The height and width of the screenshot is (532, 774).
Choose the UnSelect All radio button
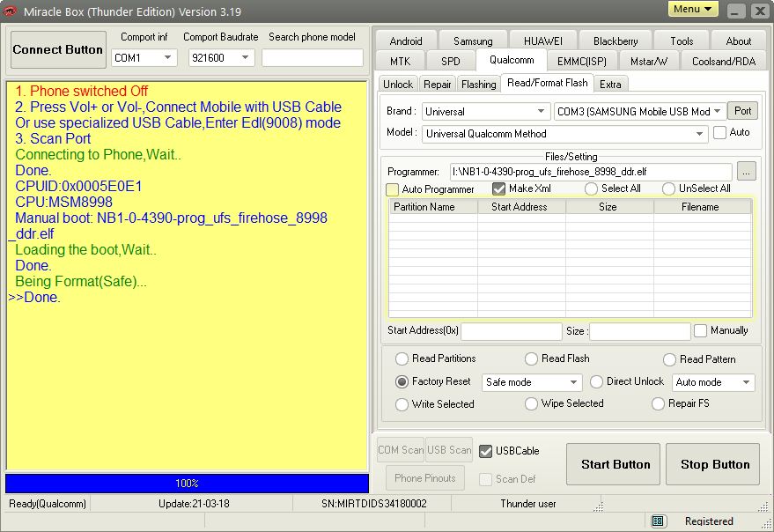[668, 189]
